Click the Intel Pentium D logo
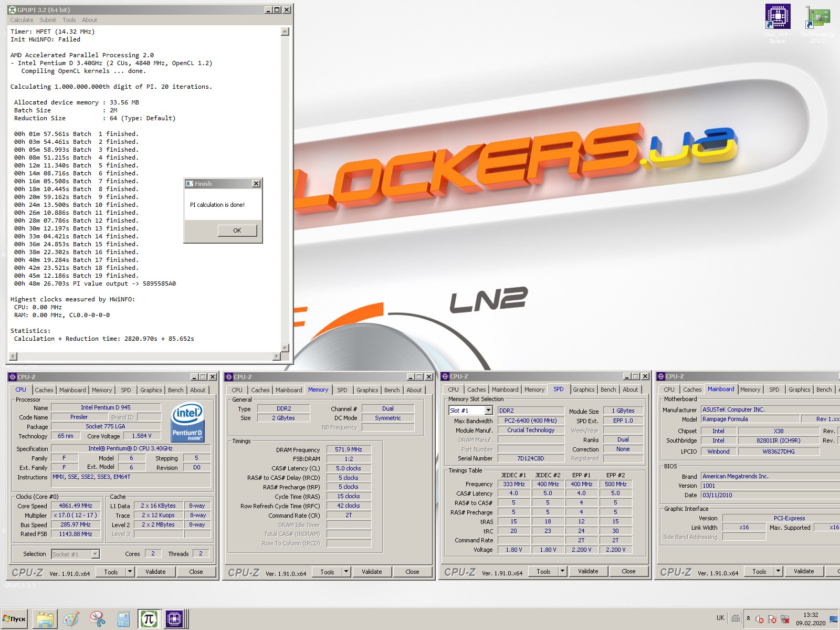 coord(187,423)
